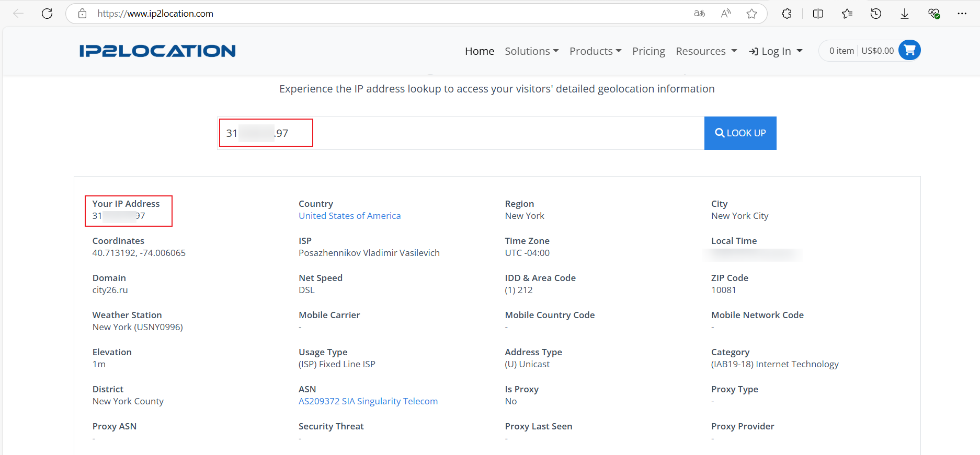The image size is (980, 455).
Task: Click the IP address search field
Action: (x=460, y=133)
